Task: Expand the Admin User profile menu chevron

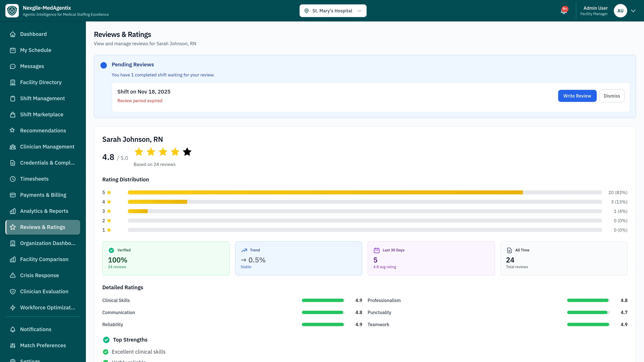Action: [633, 11]
